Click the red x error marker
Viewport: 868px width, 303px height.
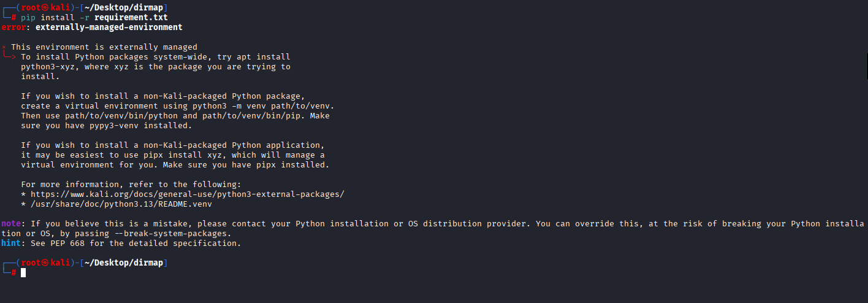pyautogui.click(x=4, y=47)
